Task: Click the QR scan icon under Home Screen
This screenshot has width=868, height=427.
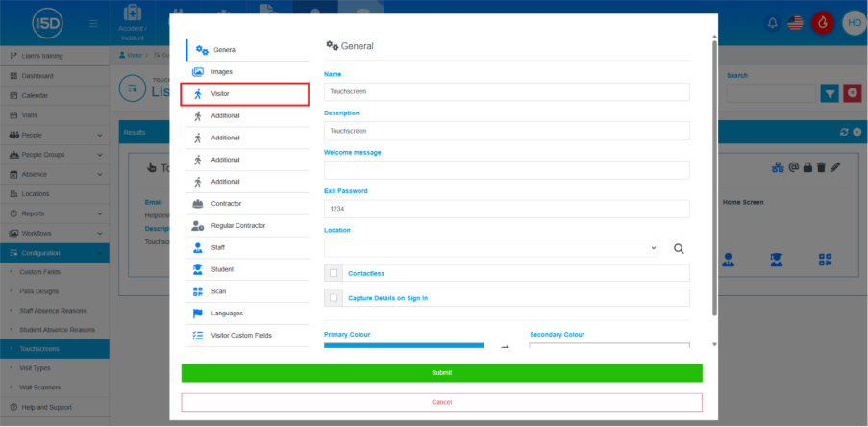Action: coord(826,260)
